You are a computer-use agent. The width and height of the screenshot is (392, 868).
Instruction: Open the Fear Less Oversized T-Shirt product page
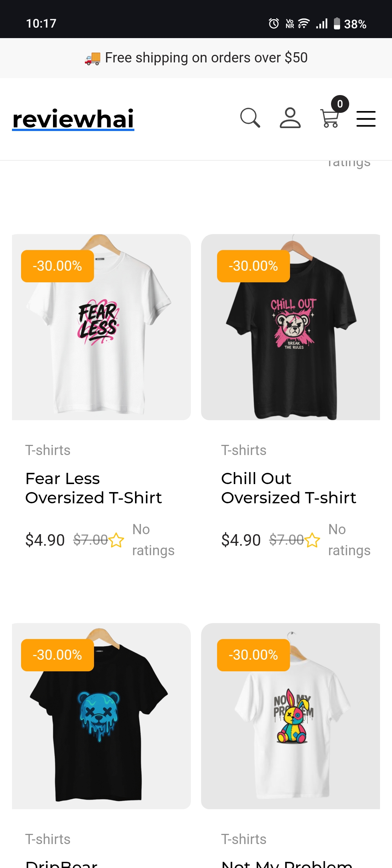93,488
